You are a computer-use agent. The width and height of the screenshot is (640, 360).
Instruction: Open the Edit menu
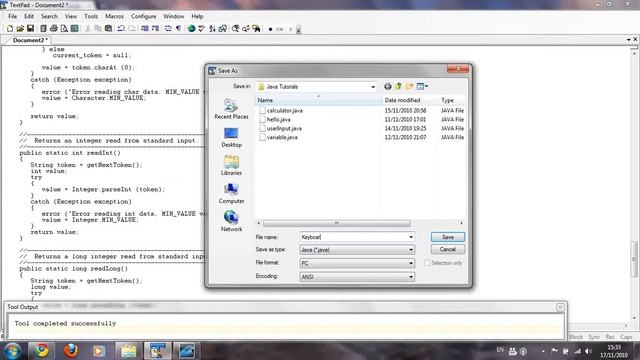pyautogui.click(x=29, y=16)
